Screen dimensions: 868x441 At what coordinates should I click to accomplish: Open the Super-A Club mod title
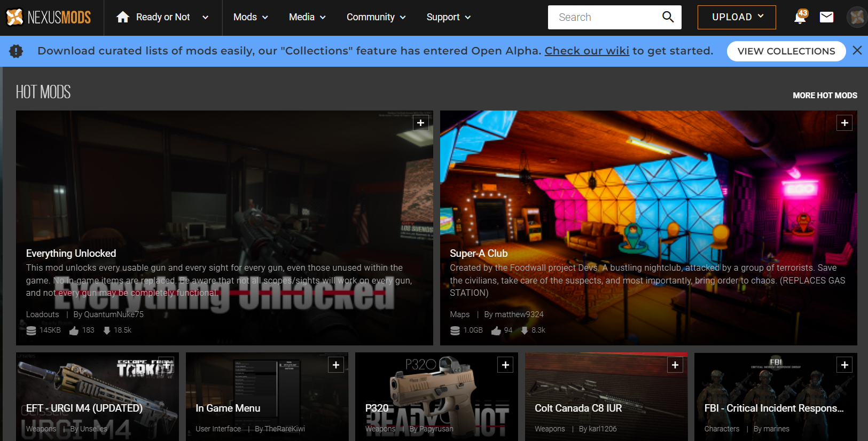coord(479,254)
